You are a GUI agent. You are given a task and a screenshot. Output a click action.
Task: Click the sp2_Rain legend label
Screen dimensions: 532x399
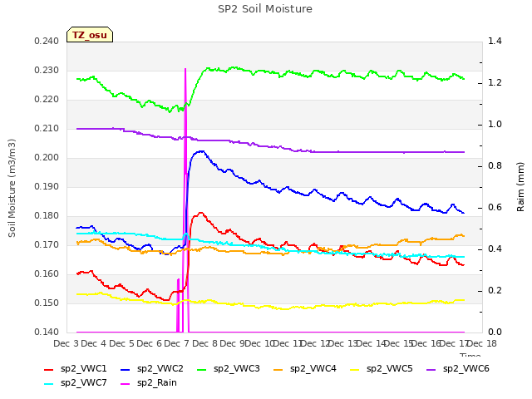click(157, 382)
